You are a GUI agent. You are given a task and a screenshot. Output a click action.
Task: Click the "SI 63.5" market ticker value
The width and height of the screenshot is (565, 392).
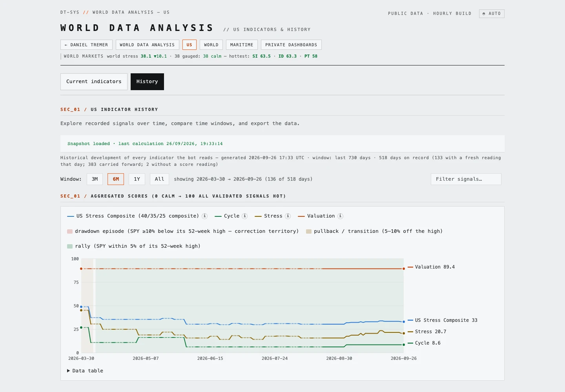coord(261,56)
